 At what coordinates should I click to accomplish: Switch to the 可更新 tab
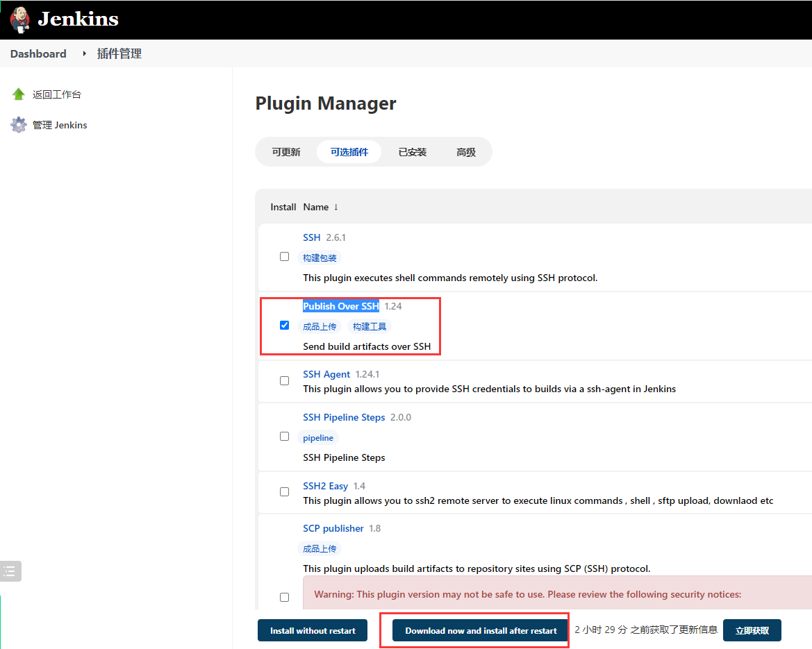coord(286,151)
